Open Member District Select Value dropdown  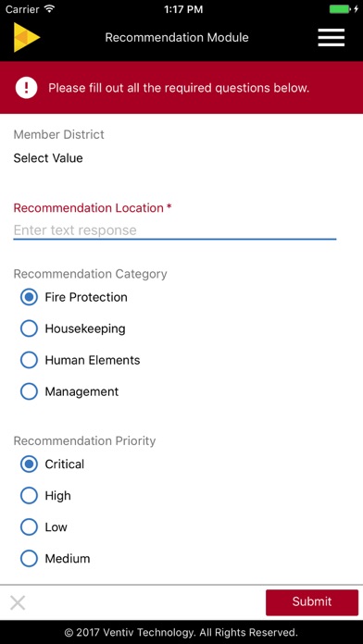48,158
